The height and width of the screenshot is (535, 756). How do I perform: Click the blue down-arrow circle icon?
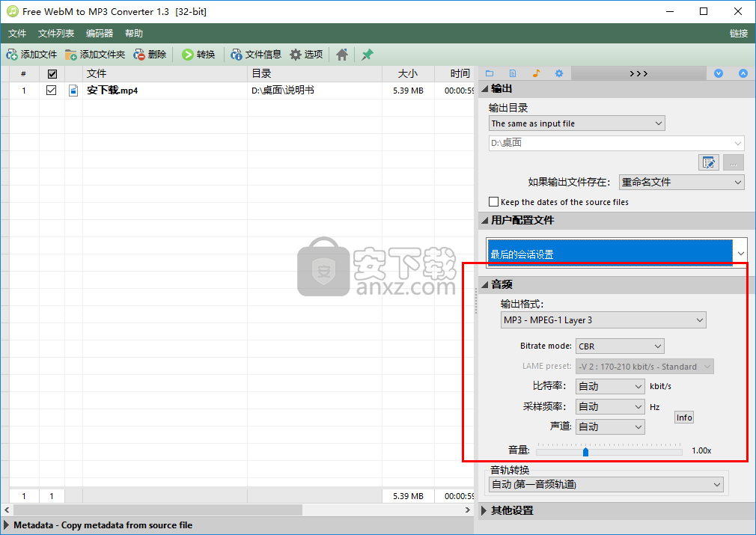[x=719, y=73]
